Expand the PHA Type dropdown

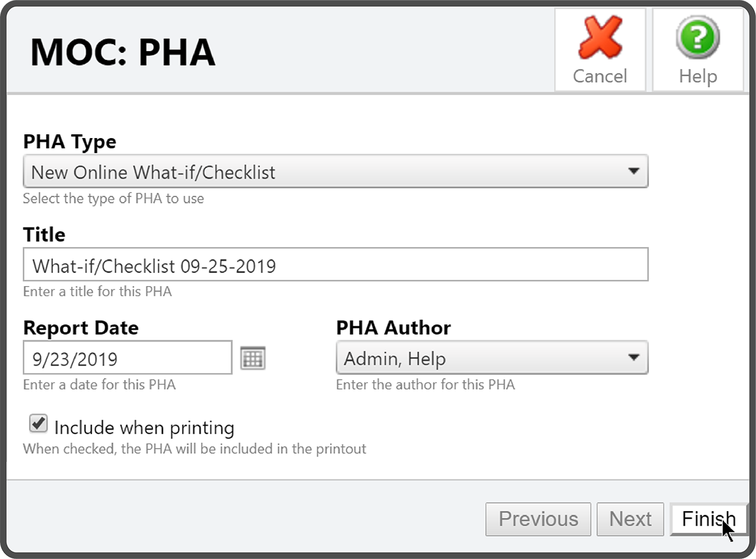335,172
